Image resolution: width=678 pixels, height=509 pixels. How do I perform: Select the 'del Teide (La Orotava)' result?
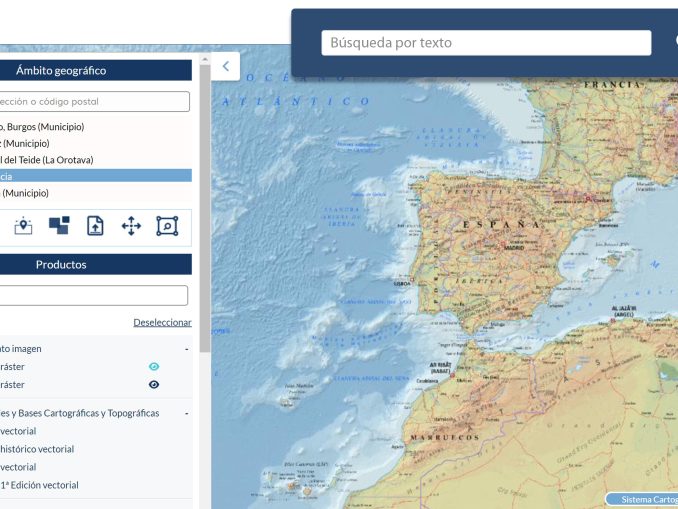[x=47, y=160]
